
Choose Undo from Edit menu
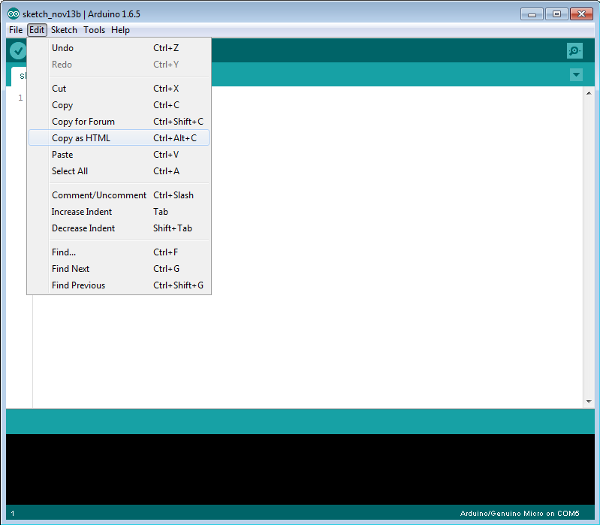pyautogui.click(x=119, y=48)
